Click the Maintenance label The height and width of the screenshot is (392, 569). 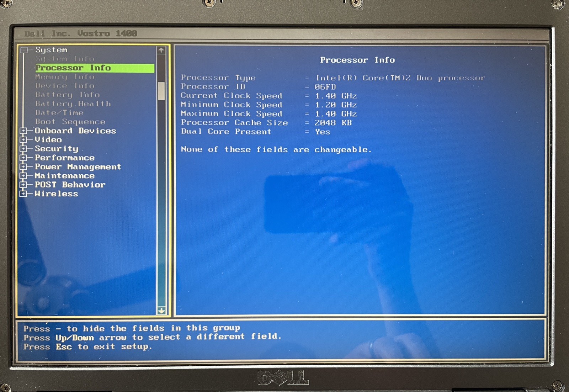(x=65, y=176)
